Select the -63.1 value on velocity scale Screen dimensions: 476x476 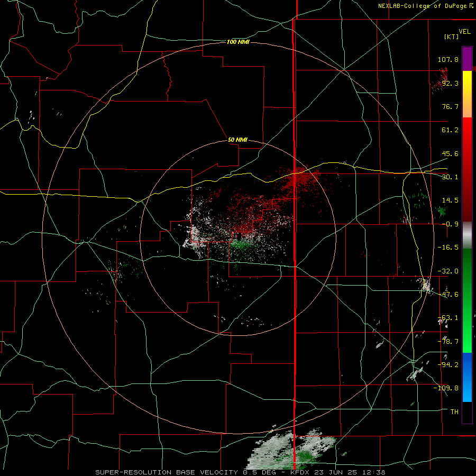[x=448, y=318]
